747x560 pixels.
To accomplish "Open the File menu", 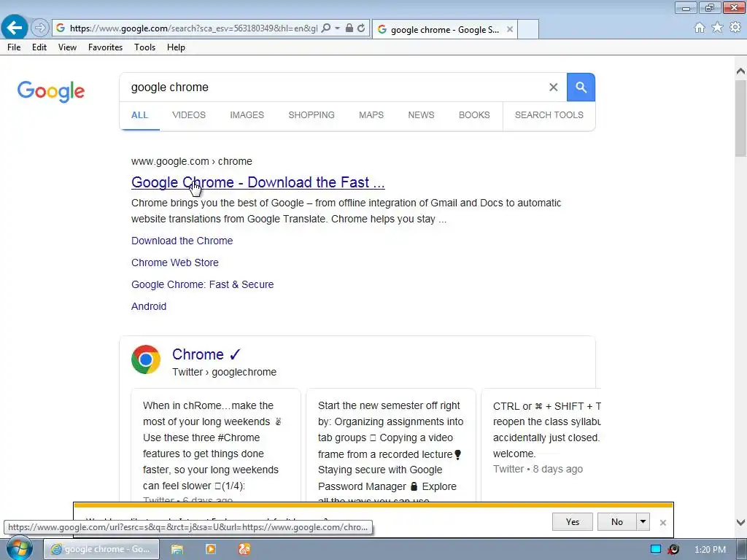I will [x=14, y=47].
